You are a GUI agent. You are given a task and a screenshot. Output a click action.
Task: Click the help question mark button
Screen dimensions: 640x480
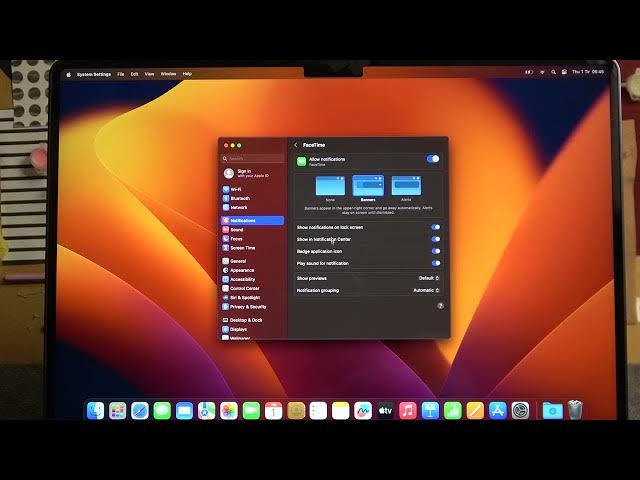[440, 306]
